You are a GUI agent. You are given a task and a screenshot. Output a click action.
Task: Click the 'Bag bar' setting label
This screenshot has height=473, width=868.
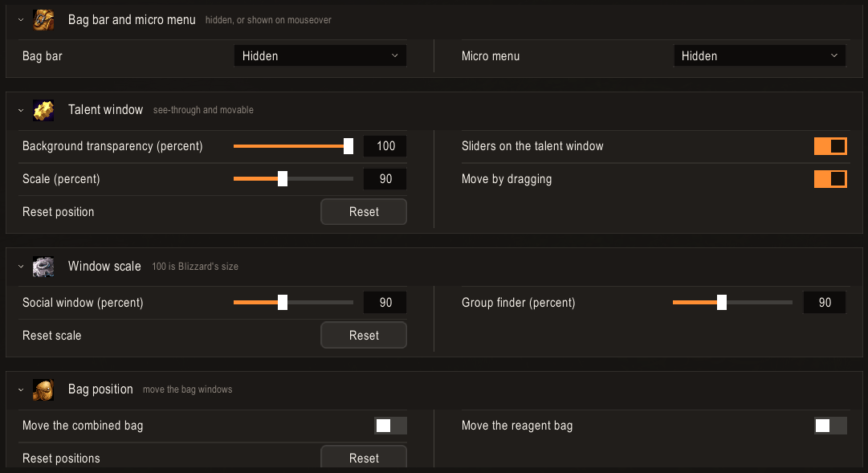43,56
